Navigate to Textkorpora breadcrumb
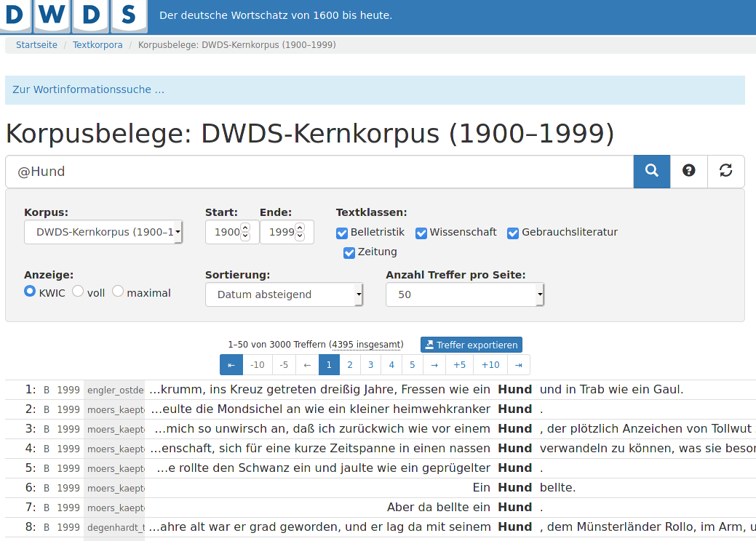Image resolution: width=756 pixels, height=541 pixels. coord(98,45)
